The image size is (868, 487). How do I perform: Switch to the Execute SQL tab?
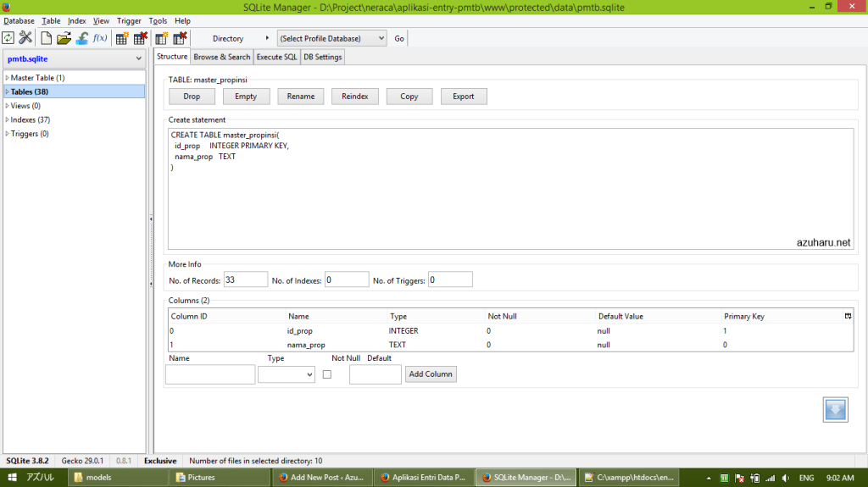point(277,57)
